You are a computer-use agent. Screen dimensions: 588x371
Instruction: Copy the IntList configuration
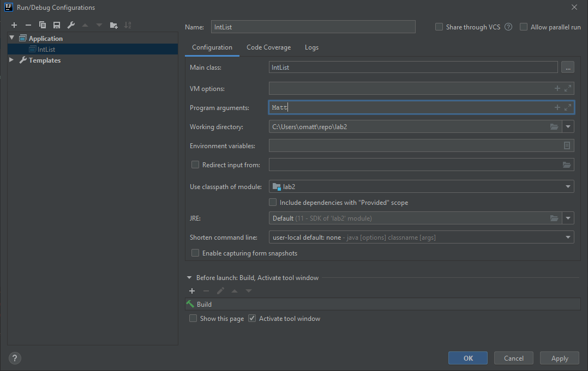[x=43, y=25]
